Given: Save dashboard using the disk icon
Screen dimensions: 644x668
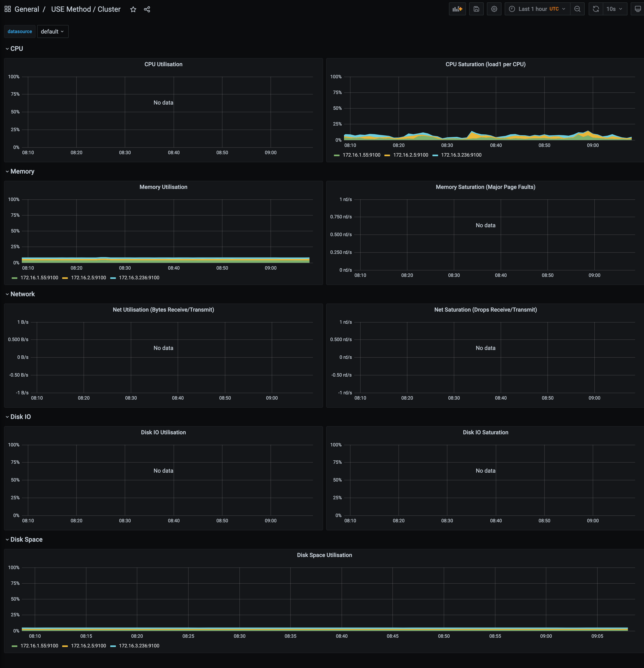Looking at the screenshot, I should tap(476, 9).
